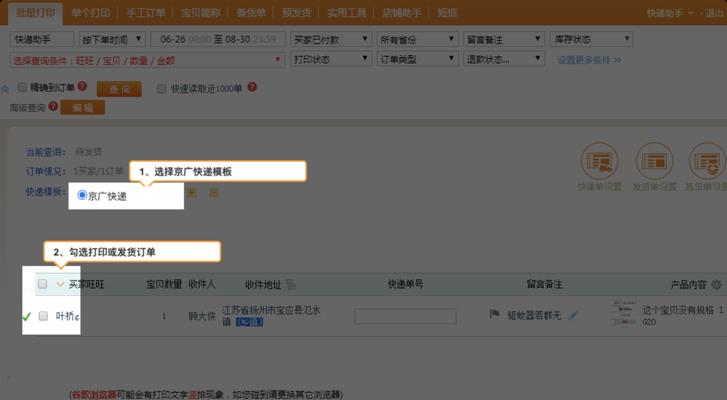Image resolution: width=727 pixels, height=400 pixels.
Task: Click the orange 编辑 button
Action: (83, 108)
